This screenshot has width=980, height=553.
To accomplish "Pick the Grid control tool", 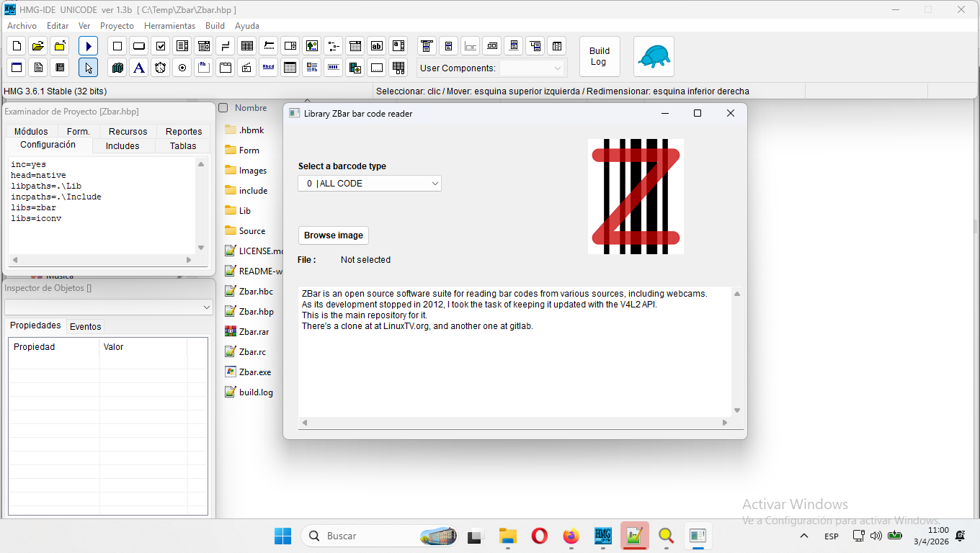I will (x=247, y=46).
